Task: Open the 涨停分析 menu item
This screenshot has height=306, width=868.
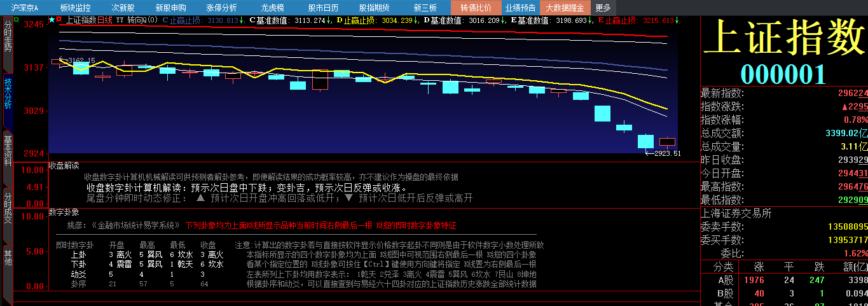Action: [x=222, y=8]
